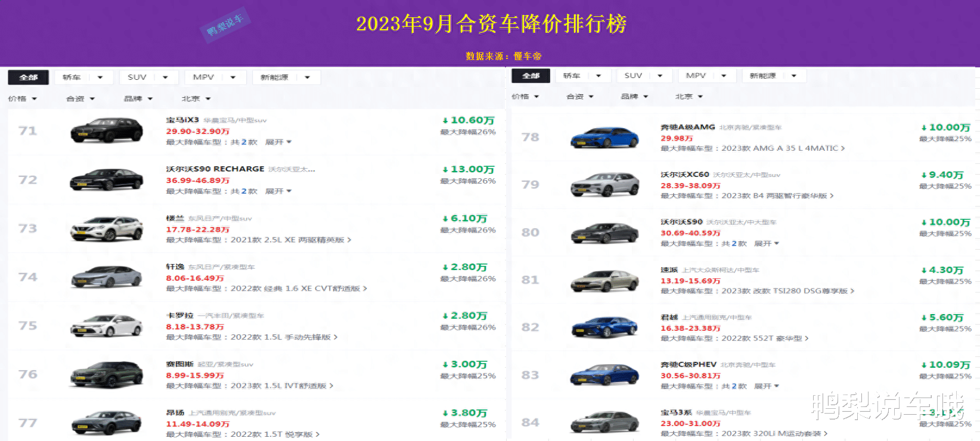This screenshot has width=980, height=441.
Task: Select the 全部 tab in the left panel
Action: point(28,77)
